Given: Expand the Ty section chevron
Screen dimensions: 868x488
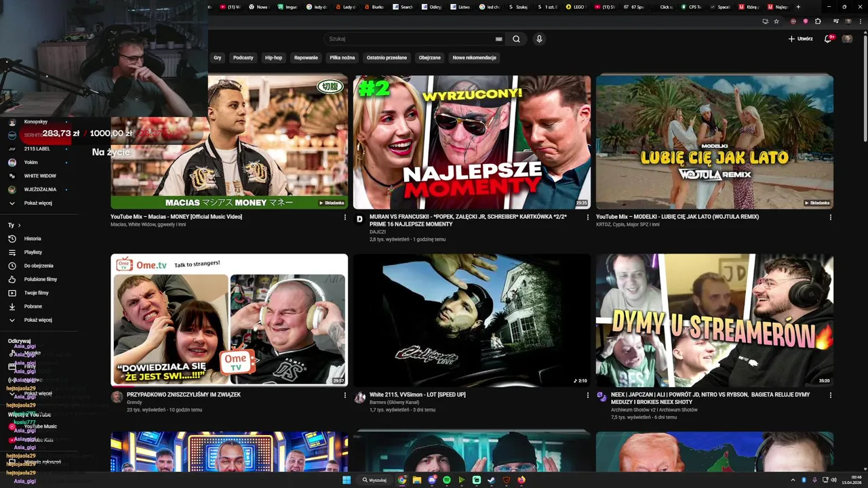Looking at the screenshot, I should [19, 225].
